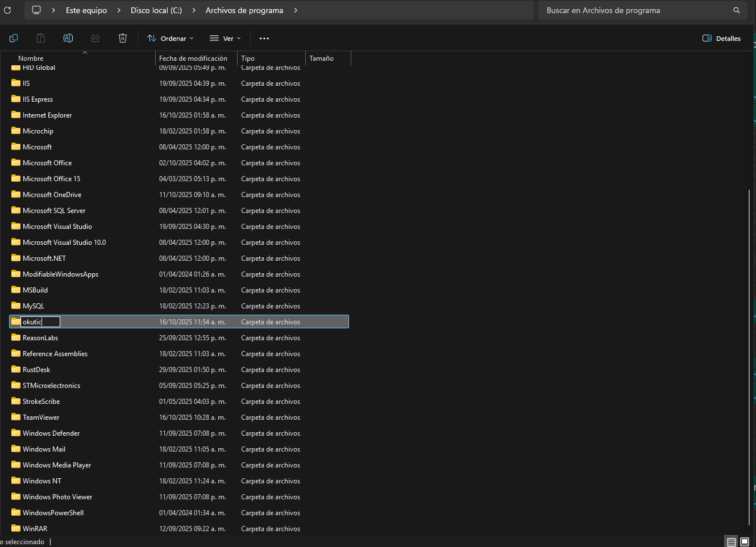This screenshot has width=756, height=547.
Task: Click the Rename icon in toolbar
Action: pos(68,38)
